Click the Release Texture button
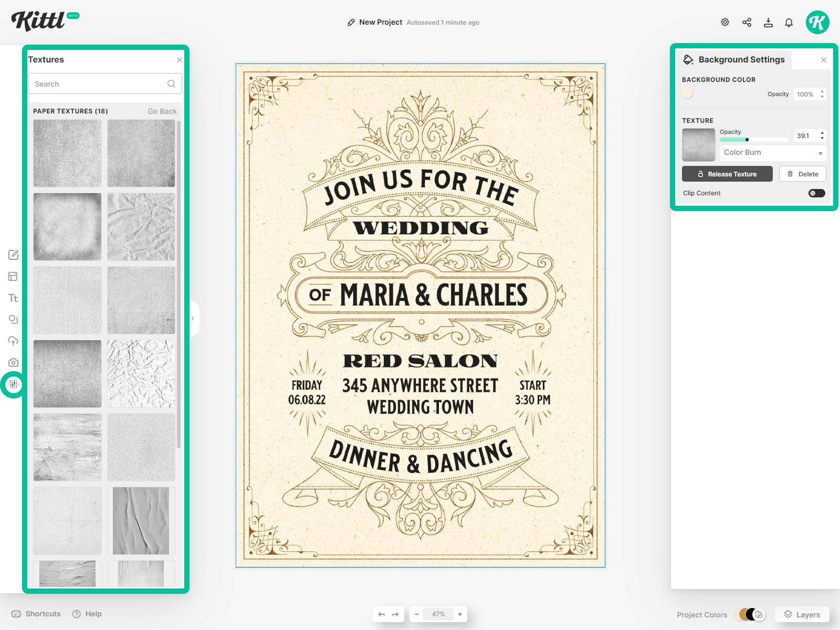840x630 pixels. 727,174
